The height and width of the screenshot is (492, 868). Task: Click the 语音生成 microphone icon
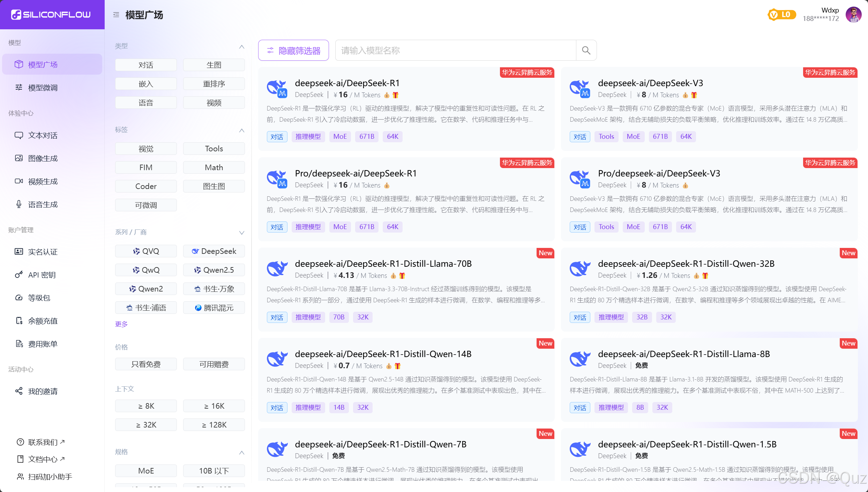19,204
